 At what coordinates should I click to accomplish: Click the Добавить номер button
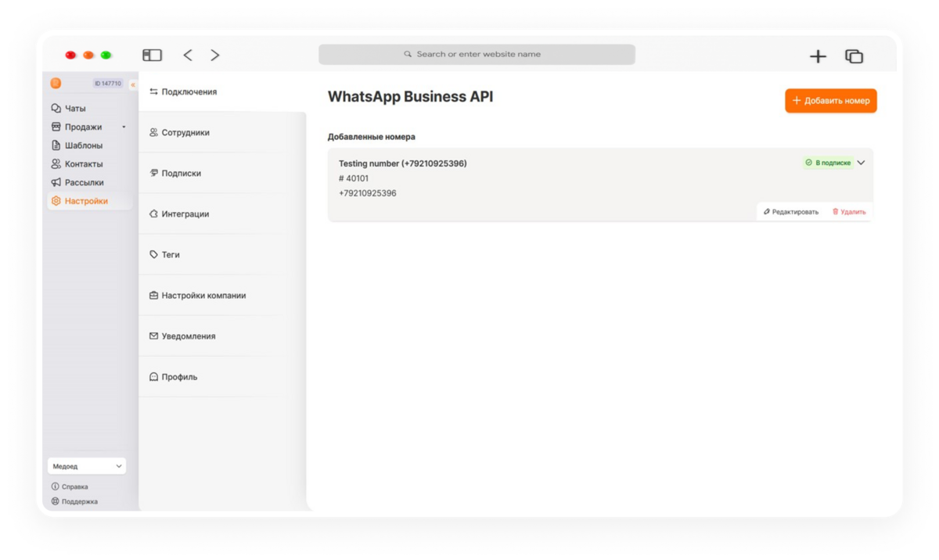point(831,101)
